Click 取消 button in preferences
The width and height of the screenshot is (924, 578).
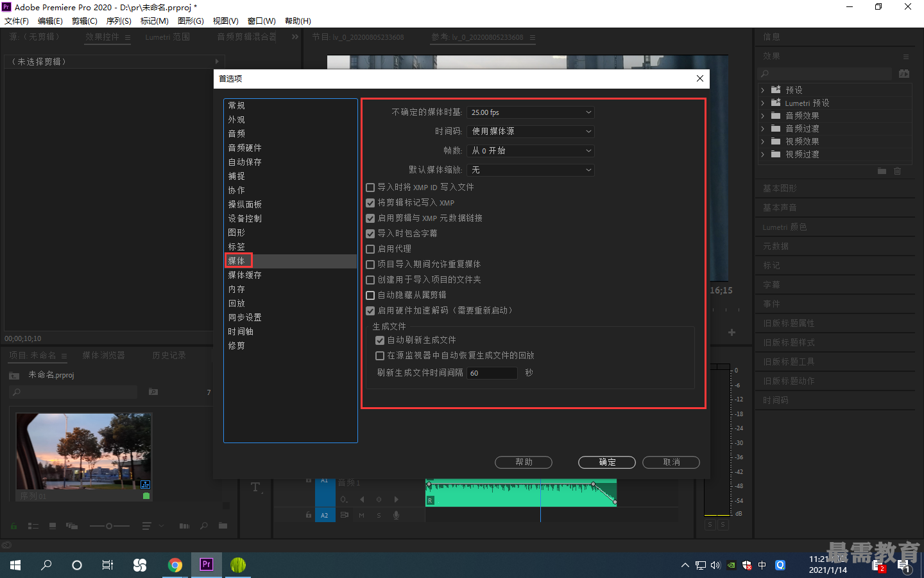pyautogui.click(x=671, y=462)
